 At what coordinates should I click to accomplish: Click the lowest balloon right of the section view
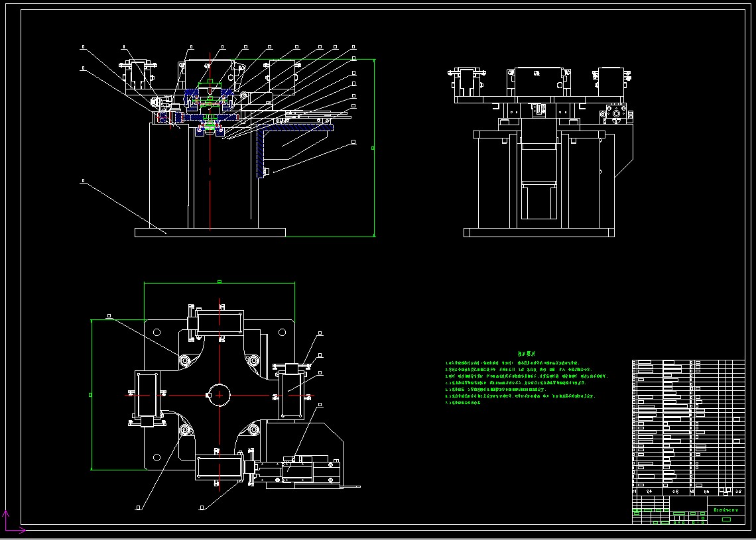(354, 142)
